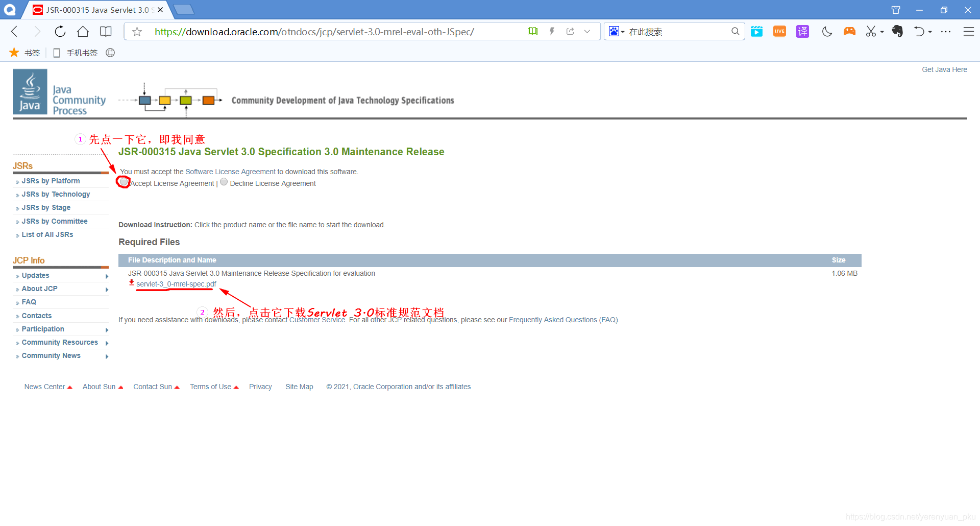
Task: Open JSRs by Committee in sidebar
Action: coord(55,221)
